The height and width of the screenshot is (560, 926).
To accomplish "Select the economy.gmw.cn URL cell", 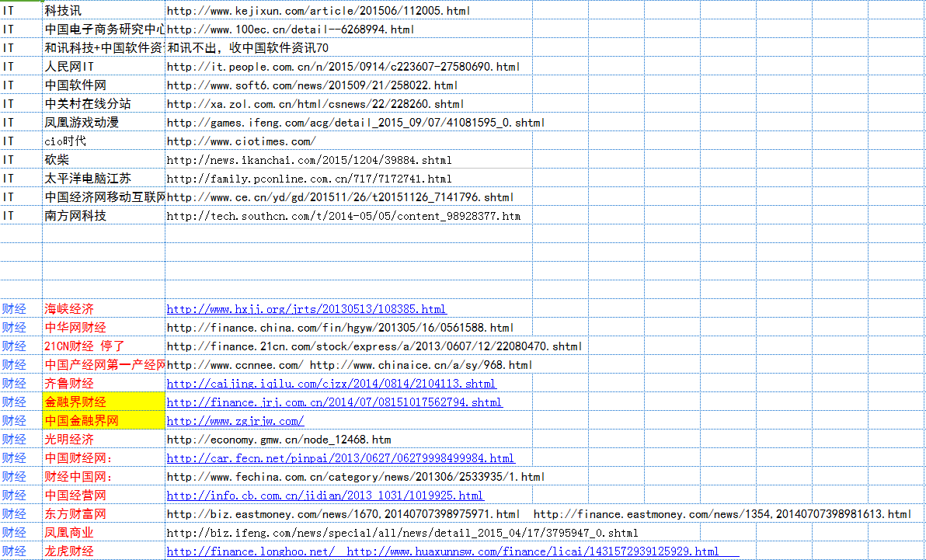I will click(349, 440).
